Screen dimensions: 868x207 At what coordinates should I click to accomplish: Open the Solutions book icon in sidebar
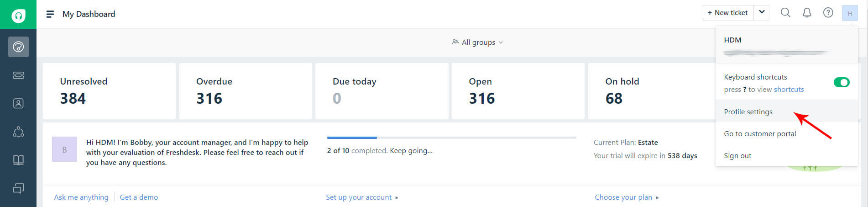click(x=18, y=160)
